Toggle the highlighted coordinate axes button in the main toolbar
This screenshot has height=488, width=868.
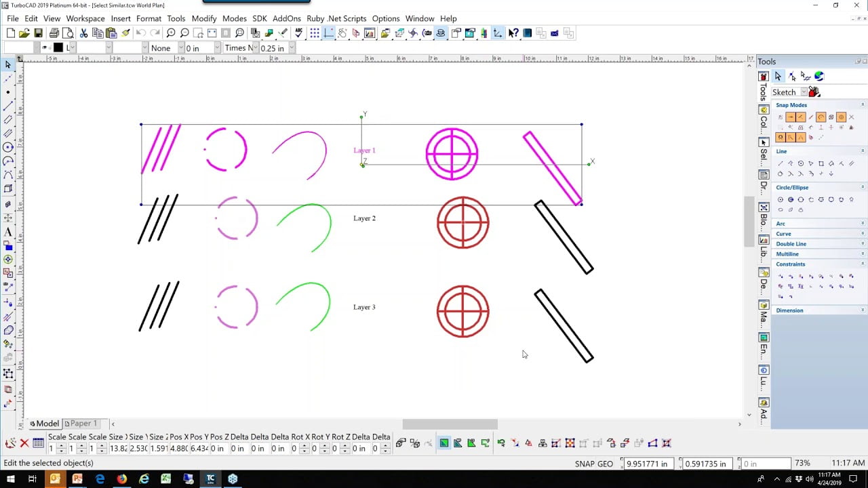[498, 33]
